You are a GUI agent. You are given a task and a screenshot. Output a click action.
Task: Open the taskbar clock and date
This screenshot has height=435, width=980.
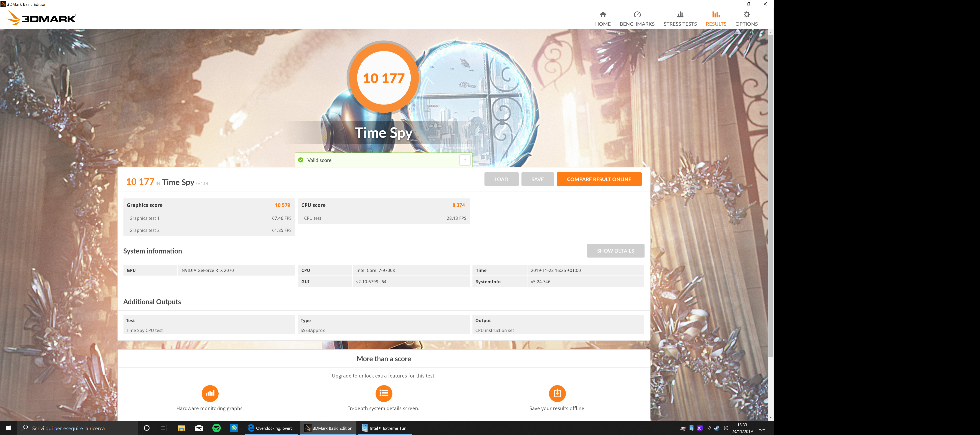742,428
